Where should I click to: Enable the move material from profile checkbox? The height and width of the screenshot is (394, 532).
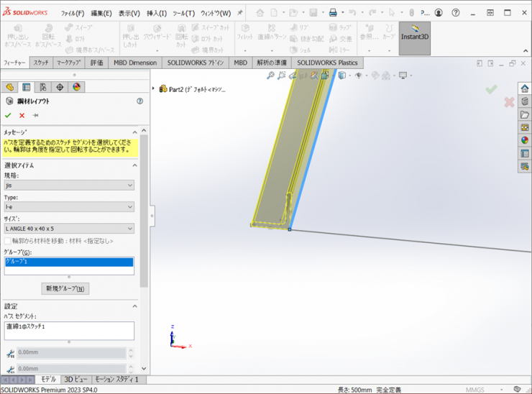tap(8, 241)
